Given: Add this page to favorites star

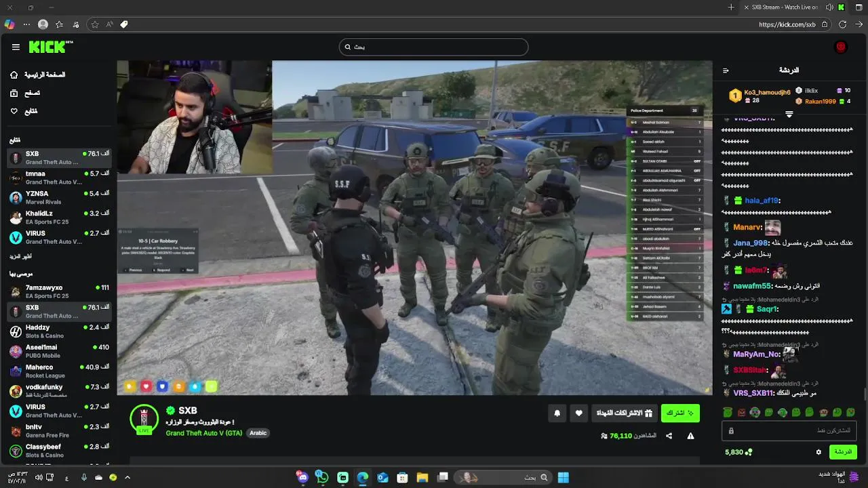Looking at the screenshot, I should [x=95, y=24].
